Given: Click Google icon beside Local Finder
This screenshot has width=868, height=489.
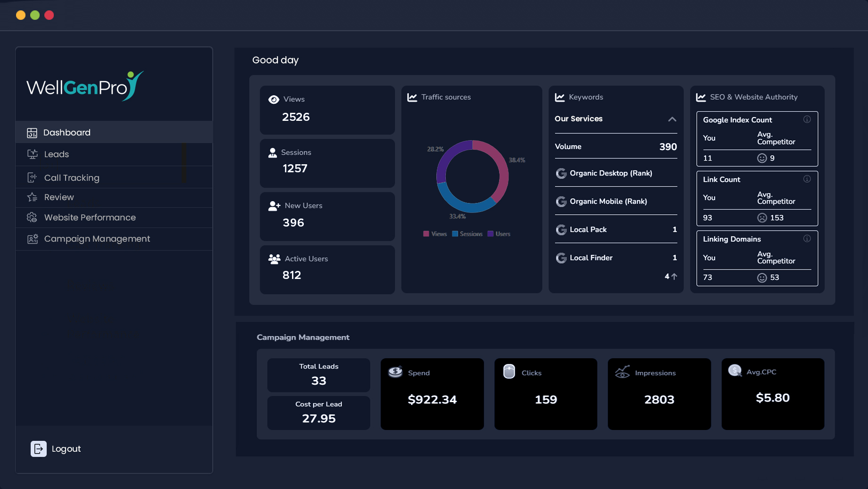Looking at the screenshot, I should [561, 258].
